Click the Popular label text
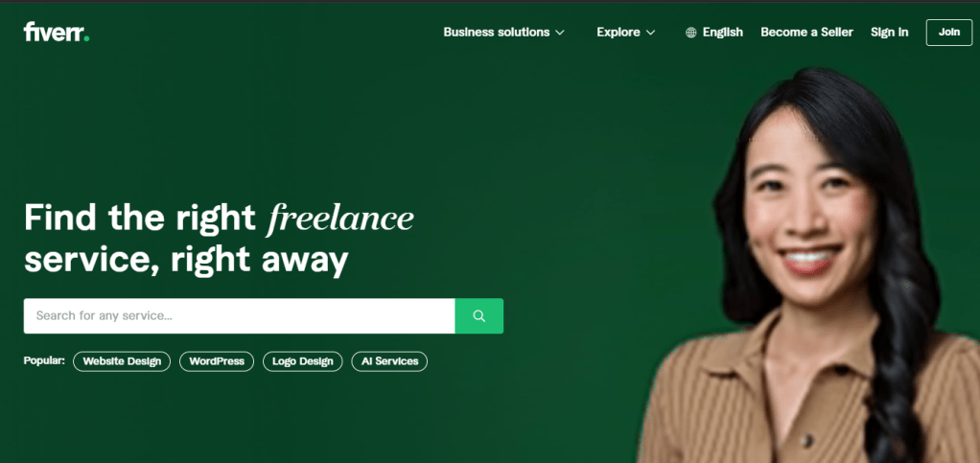 coord(44,360)
